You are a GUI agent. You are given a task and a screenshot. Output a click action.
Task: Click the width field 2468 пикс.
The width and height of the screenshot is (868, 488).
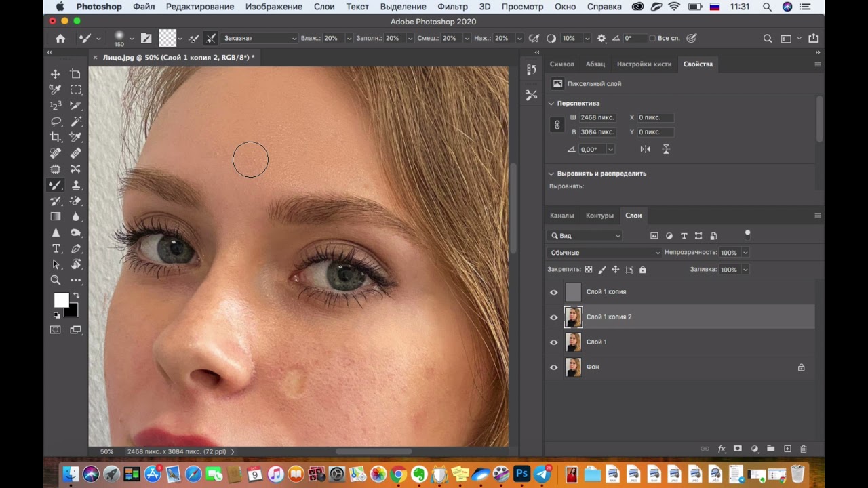tap(597, 117)
